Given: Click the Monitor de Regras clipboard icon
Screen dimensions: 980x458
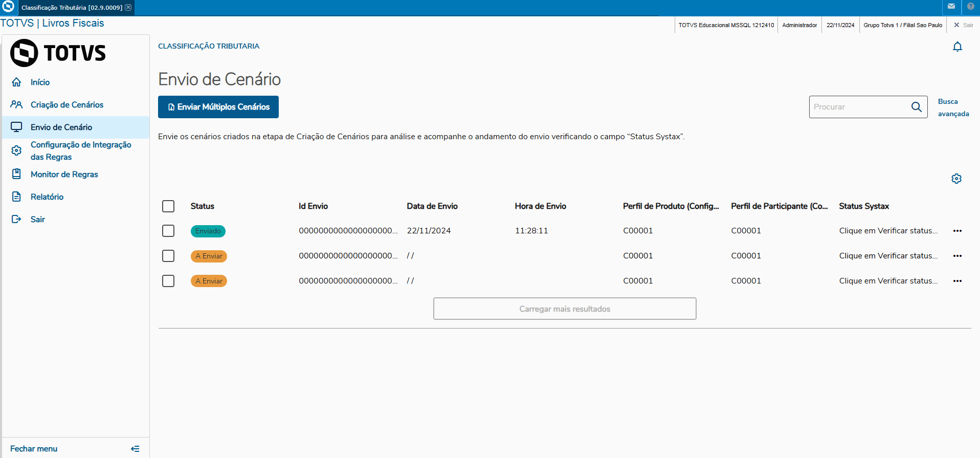Looking at the screenshot, I should [16, 174].
